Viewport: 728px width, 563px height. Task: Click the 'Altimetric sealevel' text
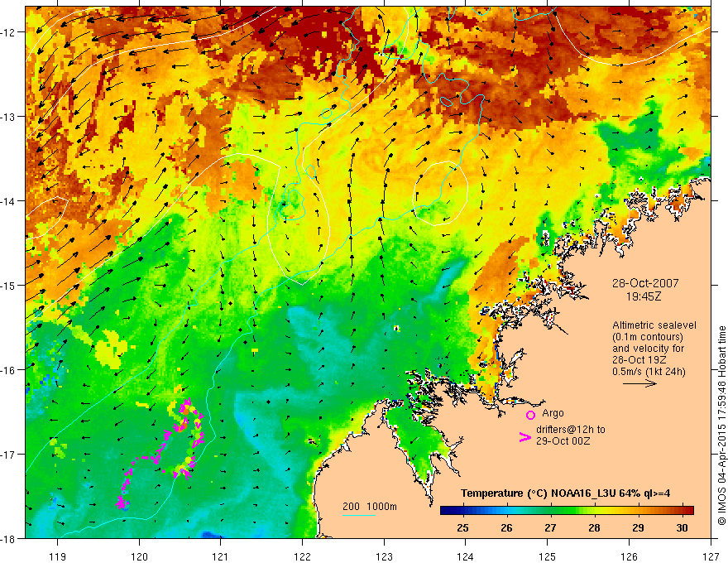point(654,325)
